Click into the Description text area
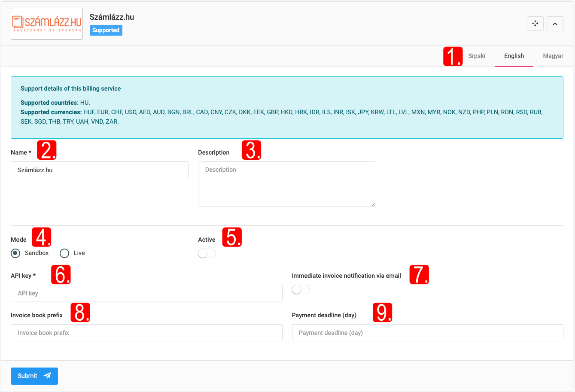This screenshot has height=392, width=575. (x=286, y=183)
